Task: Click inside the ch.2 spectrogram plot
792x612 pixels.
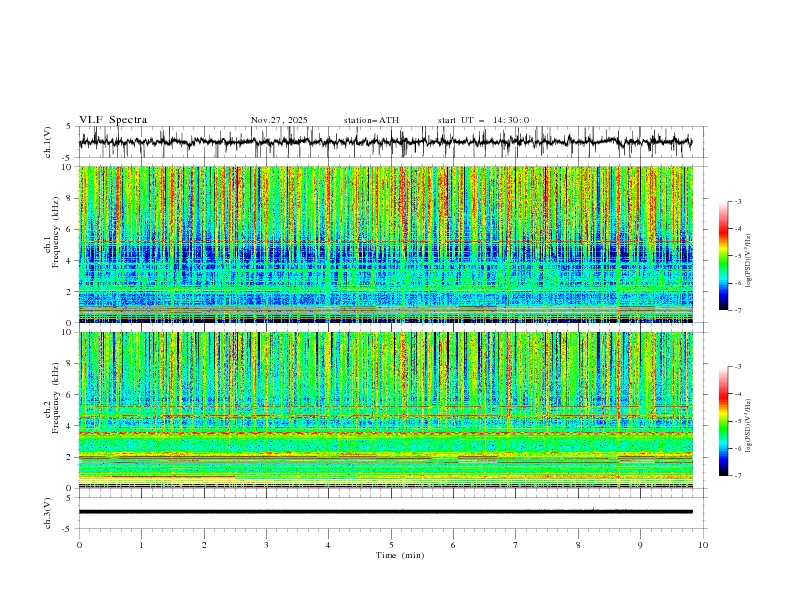Action: (x=390, y=409)
